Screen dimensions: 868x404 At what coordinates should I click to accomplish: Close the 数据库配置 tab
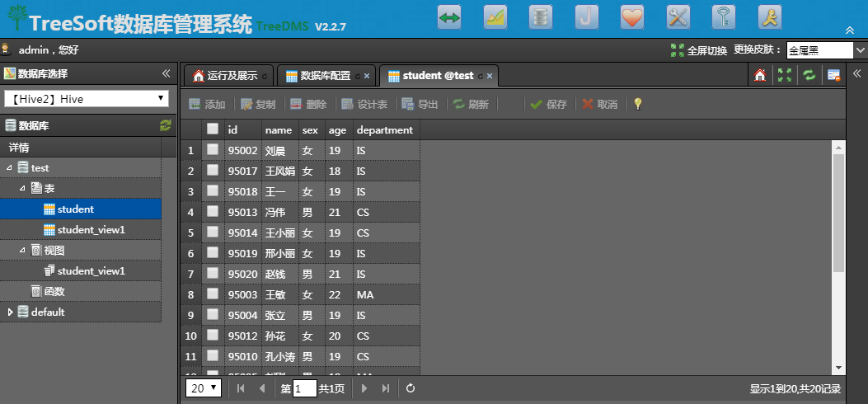tap(367, 77)
